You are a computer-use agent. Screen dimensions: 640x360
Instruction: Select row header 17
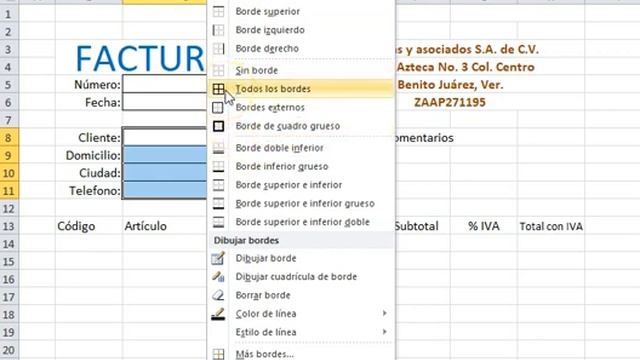tap(9, 297)
